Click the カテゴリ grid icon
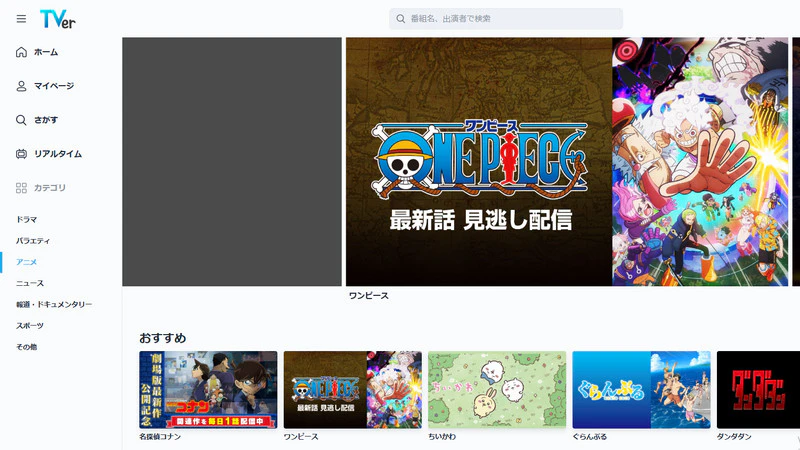The image size is (800, 450). [21, 188]
